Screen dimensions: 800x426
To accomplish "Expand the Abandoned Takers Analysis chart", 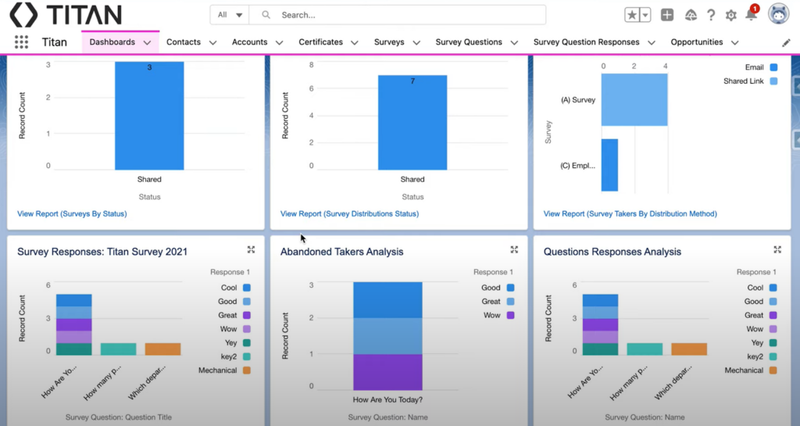I will (x=514, y=249).
